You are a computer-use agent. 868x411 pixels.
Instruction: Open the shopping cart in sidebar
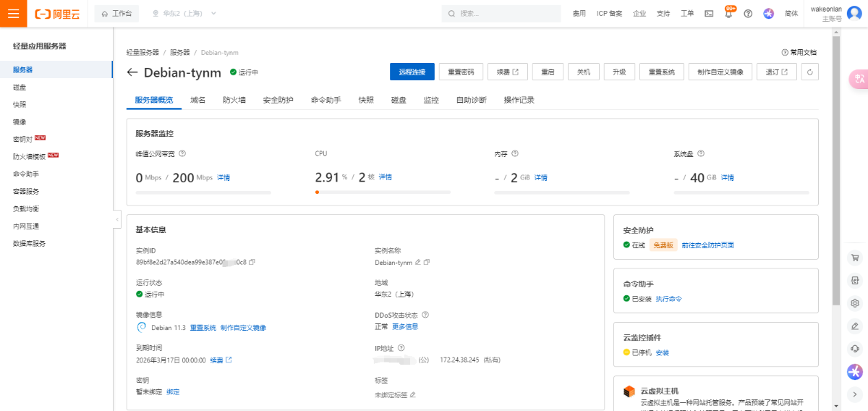[x=854, y=258]
